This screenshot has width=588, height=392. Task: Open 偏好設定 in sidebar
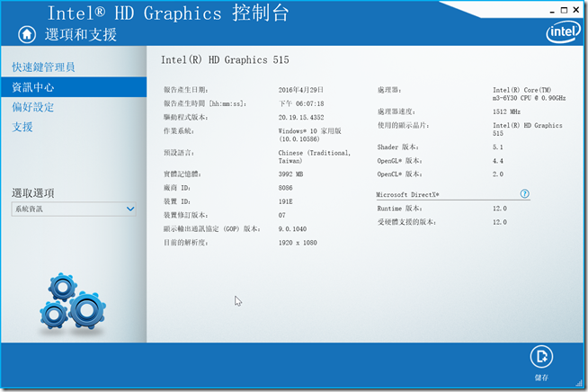[x=33, y=107]
